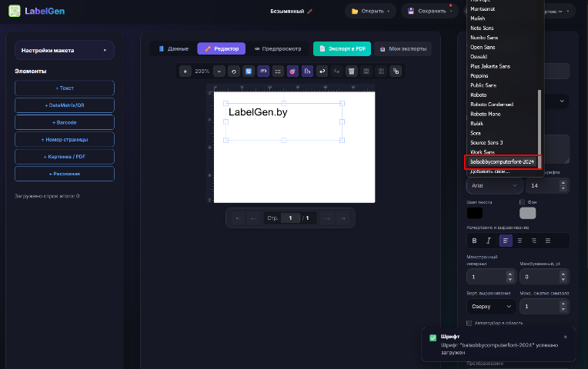This screenshot has width=588, height=369.
Task: Choose Montserrat from the font list
Action: (x=483, y=9)
